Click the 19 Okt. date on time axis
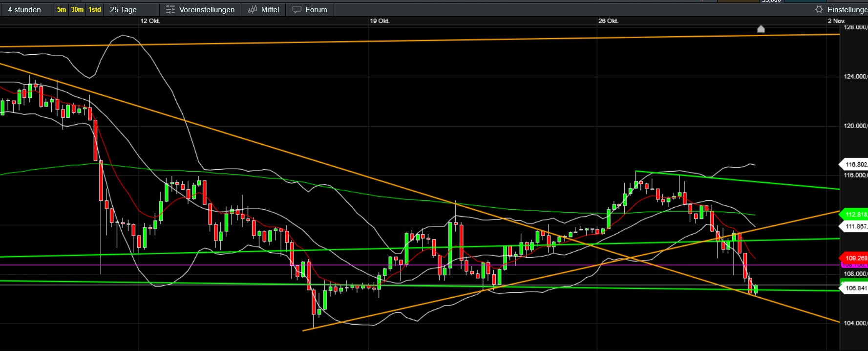The height and width of the screenshot is (351, 868). [x=380, y=21]
